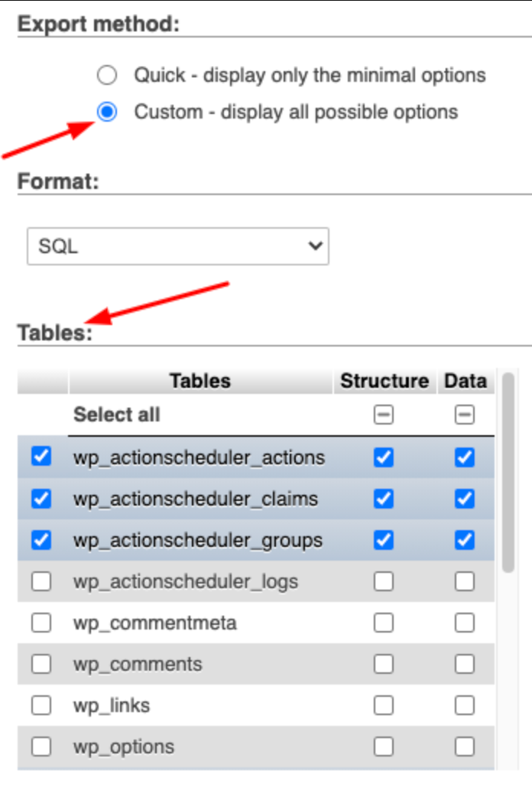532x797 pixels.
Task: Select the Custom export method radio button
Action: [107, 112]
